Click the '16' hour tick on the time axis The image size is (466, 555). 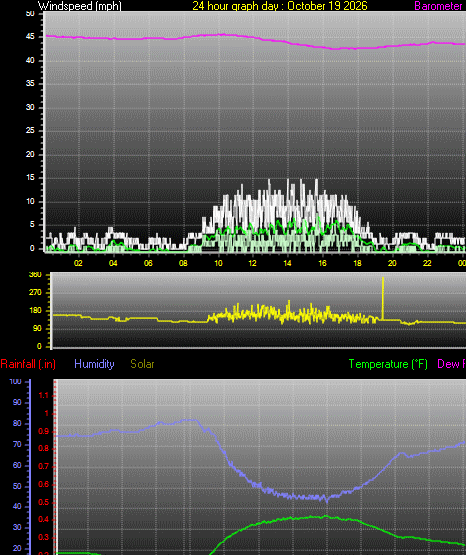click(322, 263)
